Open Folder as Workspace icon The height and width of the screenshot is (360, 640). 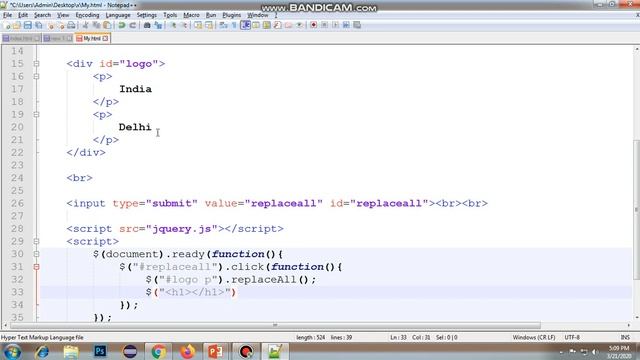(x=289, y=25)
